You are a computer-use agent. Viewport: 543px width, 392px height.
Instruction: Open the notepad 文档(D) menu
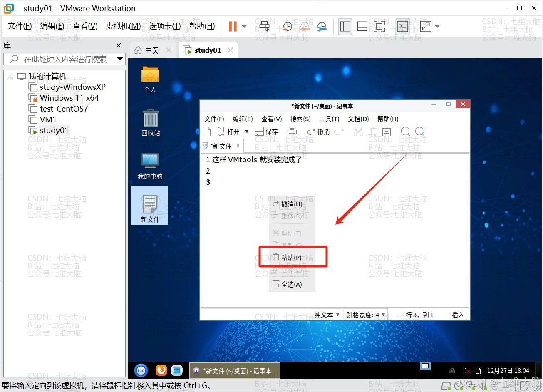coord(358,119)
